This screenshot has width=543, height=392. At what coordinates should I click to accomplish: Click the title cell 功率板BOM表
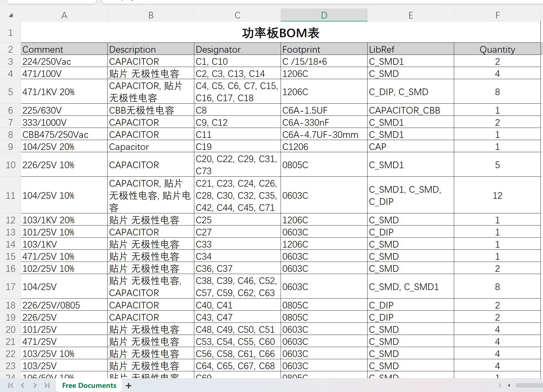tap(281, 33)
